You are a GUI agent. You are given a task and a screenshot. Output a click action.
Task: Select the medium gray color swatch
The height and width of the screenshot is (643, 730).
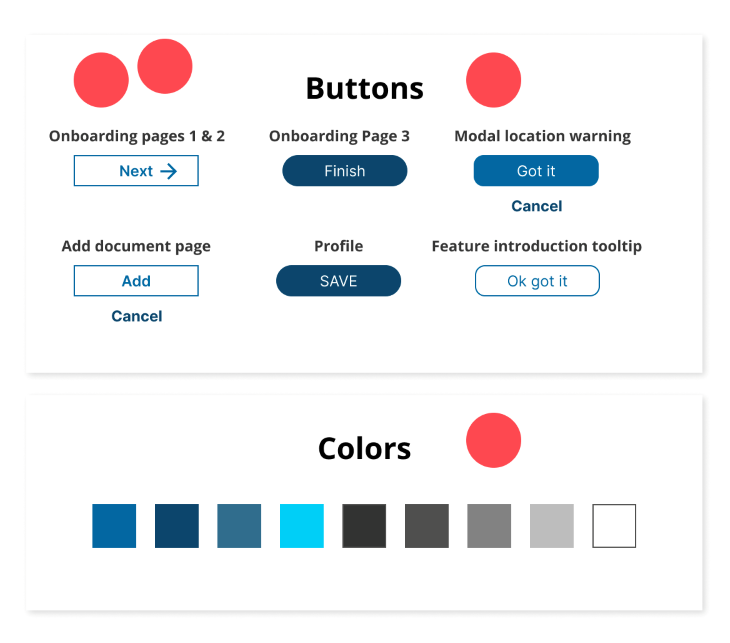489,526
